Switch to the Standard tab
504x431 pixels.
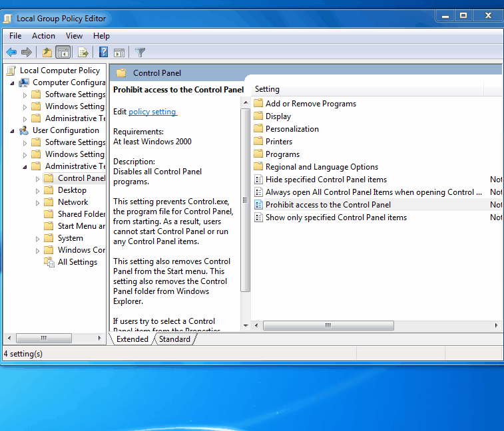pos(174,339)
